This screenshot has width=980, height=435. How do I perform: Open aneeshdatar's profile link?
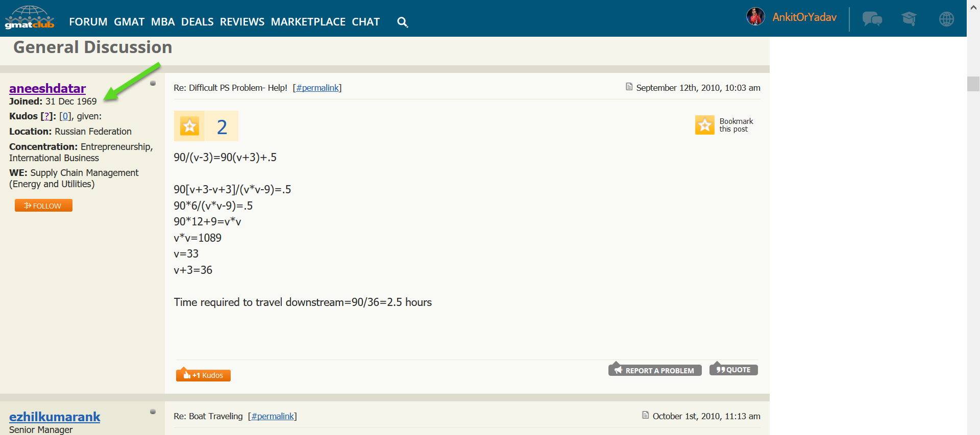47,88
